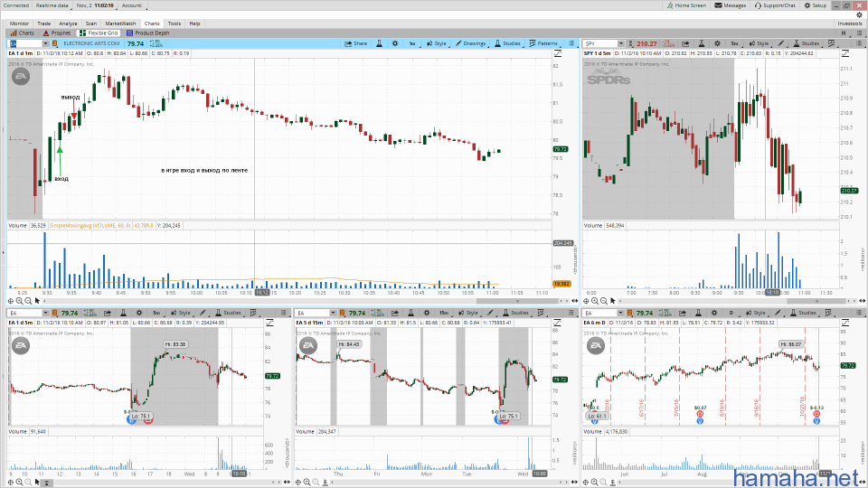Open the Realtime data dropdown
Image resolution: width=868 pixels, height=488 pixels.
click(x=52, y=5)
